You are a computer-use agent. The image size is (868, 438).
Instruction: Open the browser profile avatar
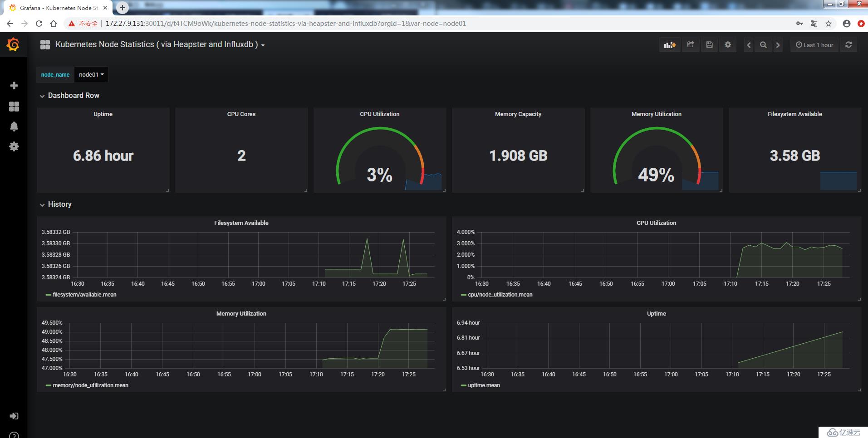pos(847,24)
